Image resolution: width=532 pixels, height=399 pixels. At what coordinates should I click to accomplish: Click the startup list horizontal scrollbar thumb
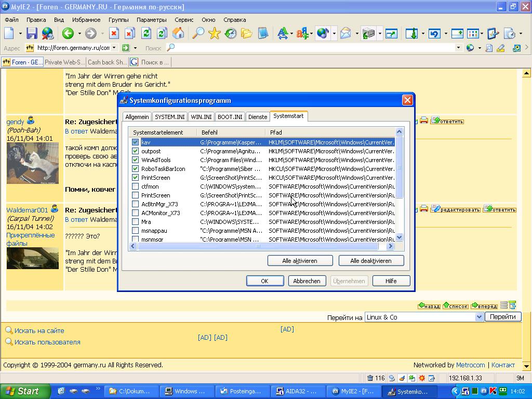258,246
